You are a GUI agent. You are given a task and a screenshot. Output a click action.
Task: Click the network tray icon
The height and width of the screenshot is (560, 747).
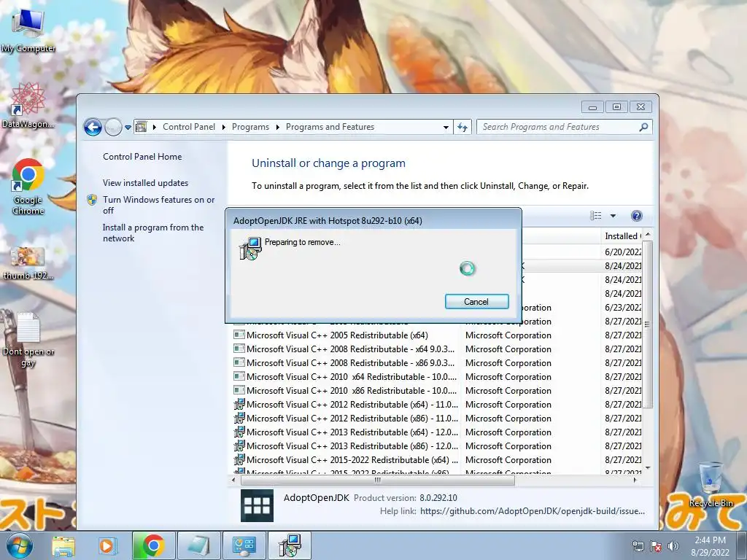point(638,546)
